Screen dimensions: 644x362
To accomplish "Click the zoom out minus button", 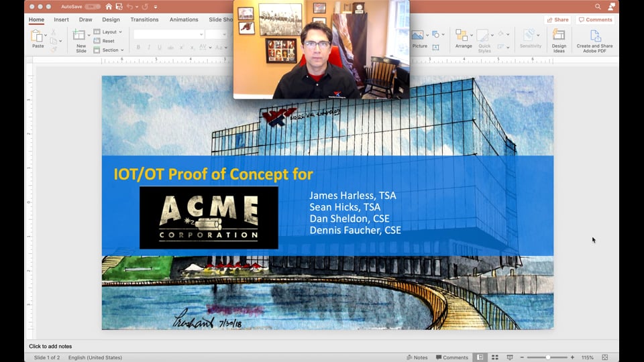I will (x=522, y=357).
